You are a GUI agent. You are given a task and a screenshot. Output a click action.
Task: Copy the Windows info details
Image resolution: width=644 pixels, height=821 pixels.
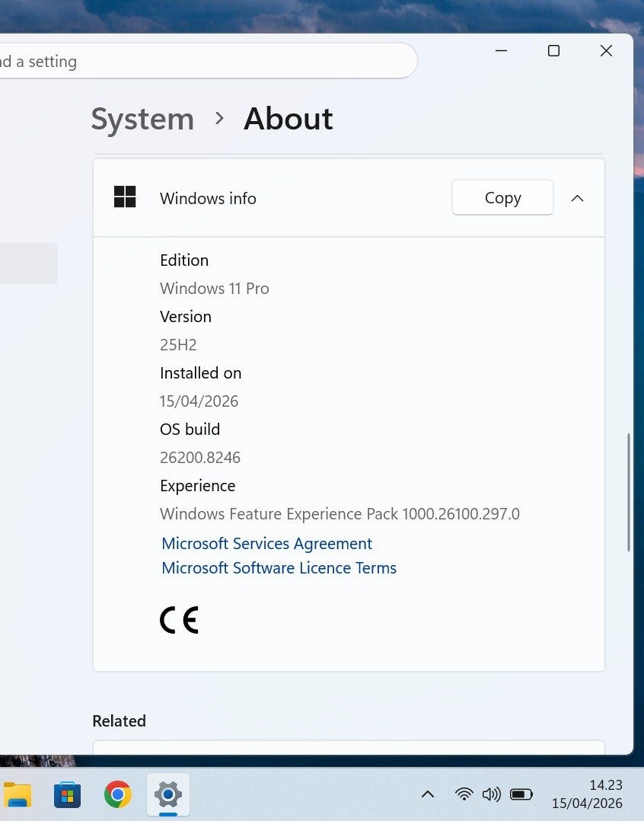tap(502, 198)
